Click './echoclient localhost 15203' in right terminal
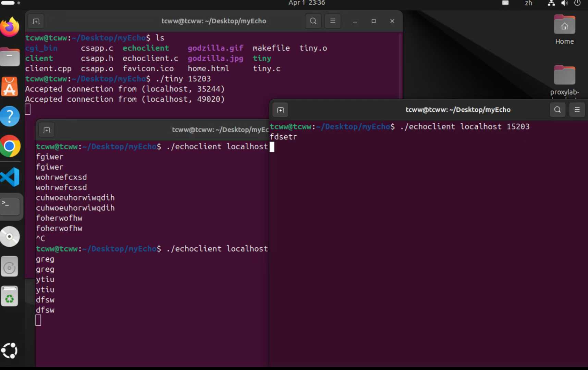Image resolution: width=588 pixels, height=370 pixels. pyautogui.click(x=465, y=127)
